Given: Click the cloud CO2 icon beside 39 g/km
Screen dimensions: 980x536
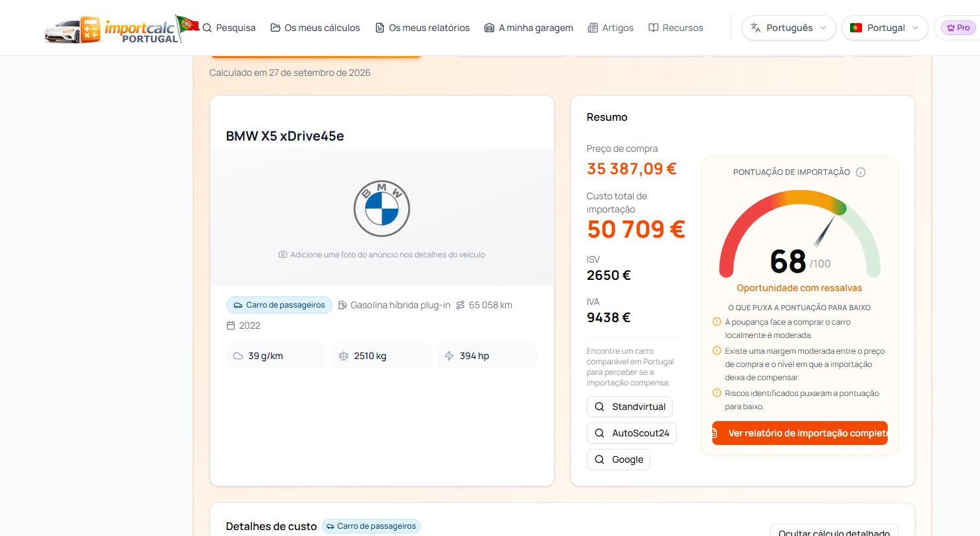Looking at the screenshot, I should [238, 356].
